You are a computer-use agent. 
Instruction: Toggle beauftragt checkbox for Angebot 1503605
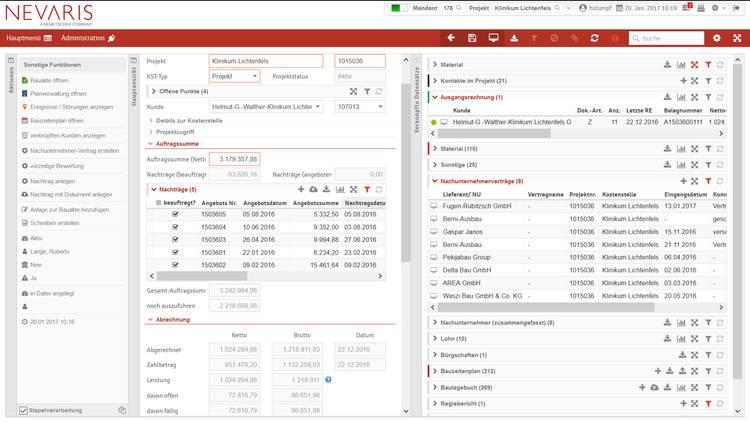(175, 213)
